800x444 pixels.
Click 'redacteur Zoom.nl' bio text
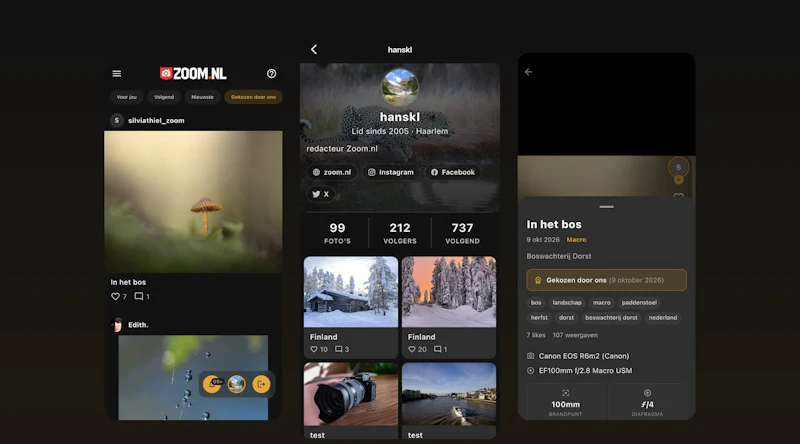(342, 149)
